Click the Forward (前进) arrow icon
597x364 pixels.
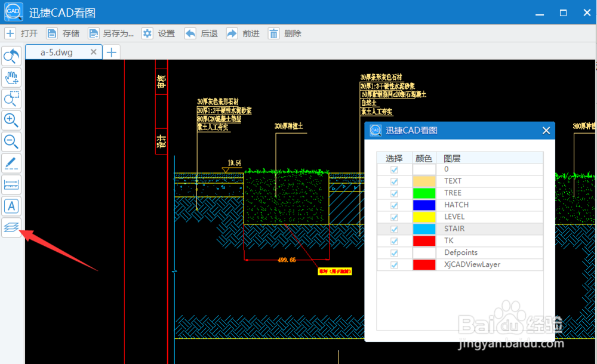(232, 33)
